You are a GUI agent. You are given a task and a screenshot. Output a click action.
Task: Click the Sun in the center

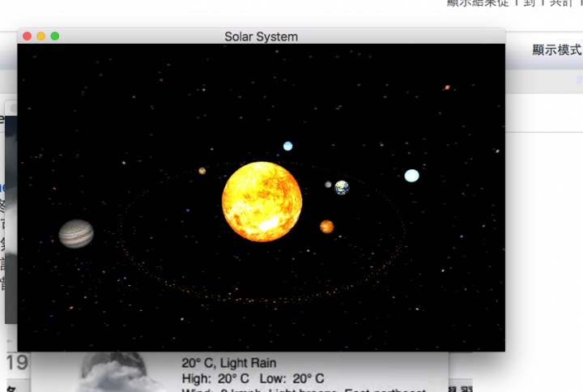(x=262, y=202)
